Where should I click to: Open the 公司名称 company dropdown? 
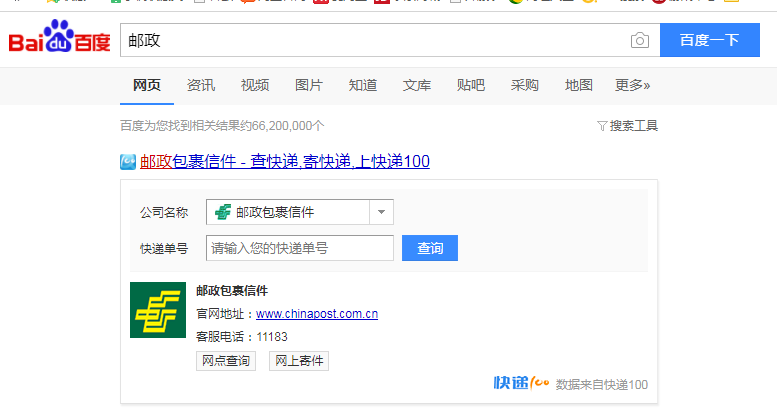(300, 212)
